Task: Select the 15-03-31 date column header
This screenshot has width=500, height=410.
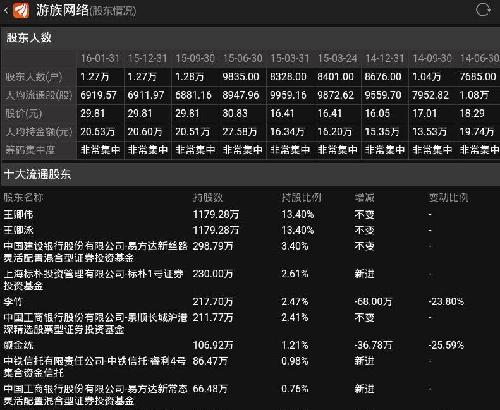Action: click(x=290, y=58)
